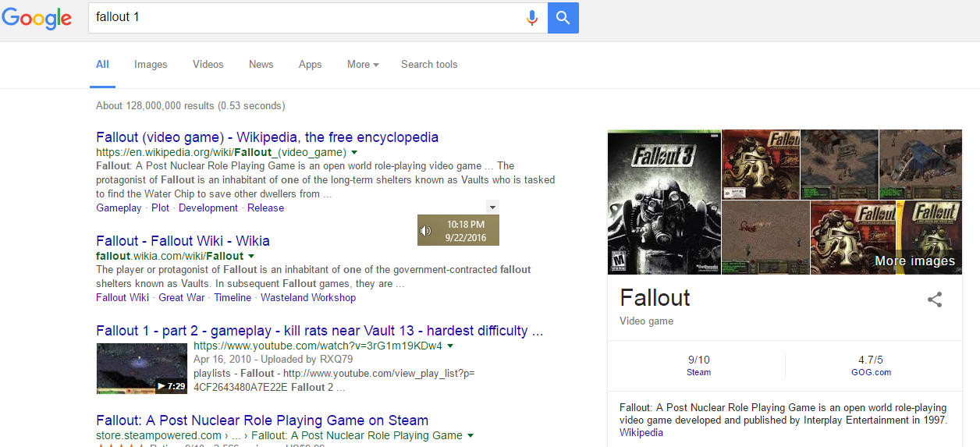This screenshot has height=447, width=980.
Task: Open the Gameplay sitelink
Action: [119, 208]
